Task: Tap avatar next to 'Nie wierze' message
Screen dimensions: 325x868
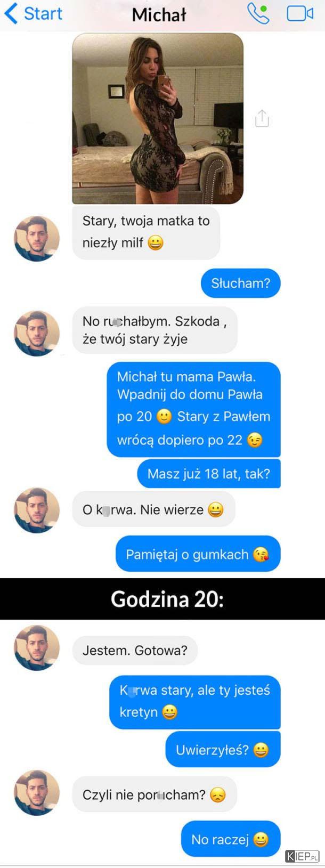Action: pyautogui.click(x=36, y=510)
